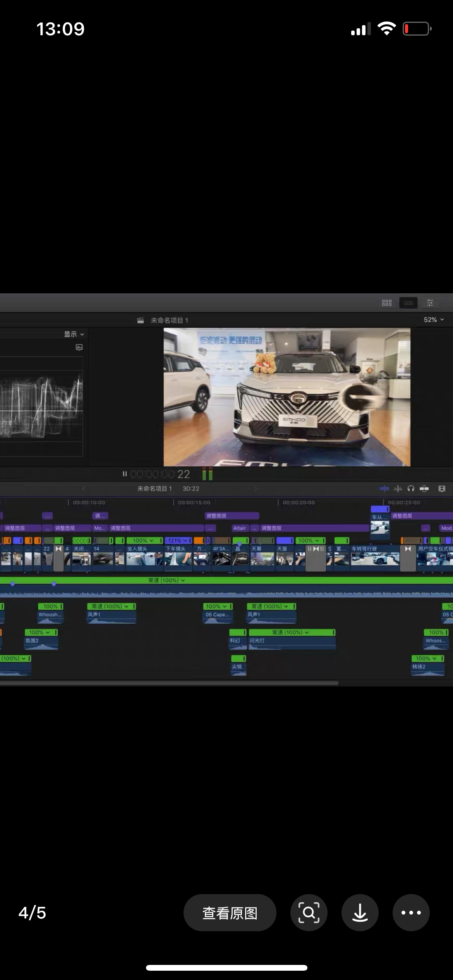Open the 常速 (100%) dropdown on music track
The image size is (453, 980).
(x=166, y=580)
